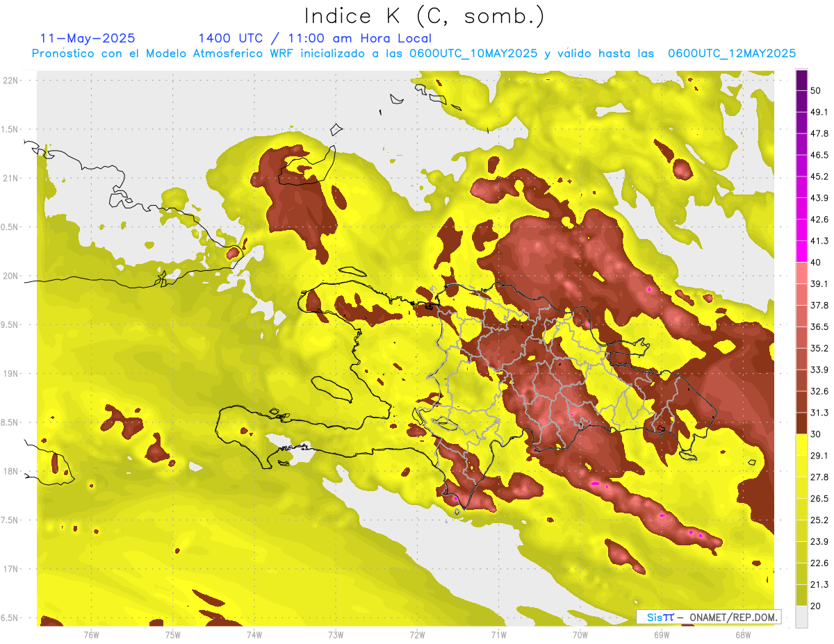Click the "ONAMET/REP.DOM." credit label
834x644 pixels.
click(733, 617)
